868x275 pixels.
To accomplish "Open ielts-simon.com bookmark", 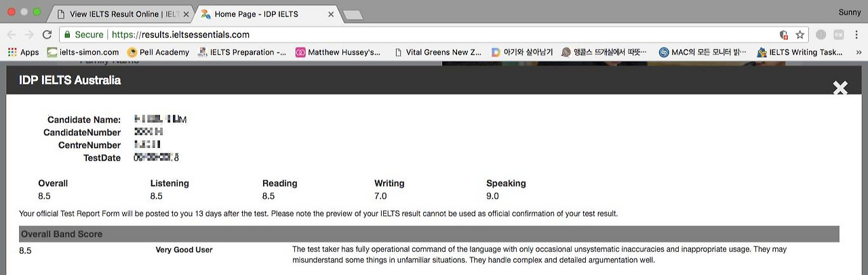I will pyautogui.click(x=83, y=52).
